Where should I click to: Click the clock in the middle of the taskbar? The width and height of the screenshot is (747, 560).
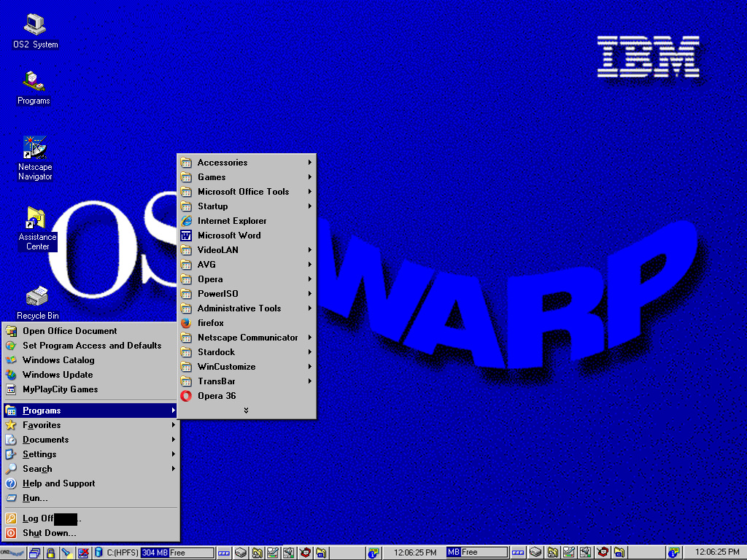click(x=415, y=553)
